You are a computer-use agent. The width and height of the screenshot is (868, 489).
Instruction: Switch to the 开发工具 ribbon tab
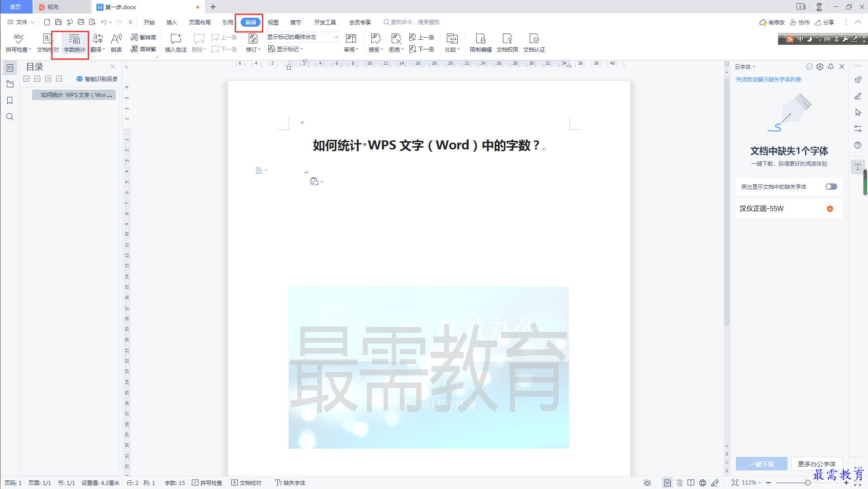pyautogui.click(x=325, y=22)
